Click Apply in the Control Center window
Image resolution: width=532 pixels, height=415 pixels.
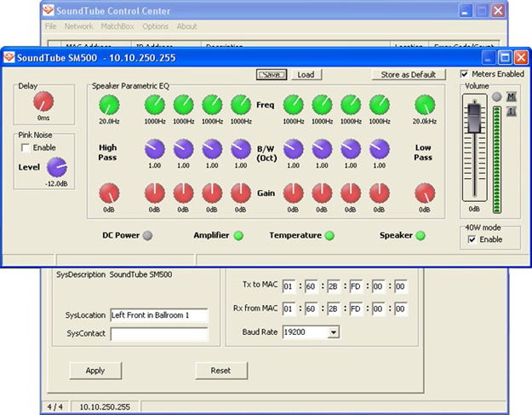pos(95,371)
